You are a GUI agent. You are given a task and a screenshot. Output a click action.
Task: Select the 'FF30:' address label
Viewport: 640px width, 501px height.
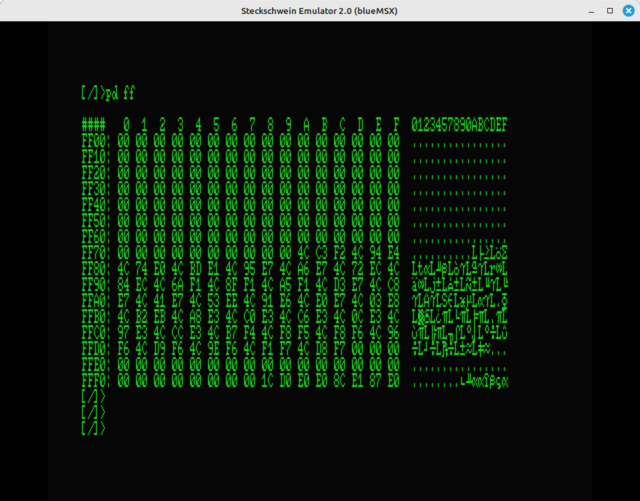click(x=96, y=189)
